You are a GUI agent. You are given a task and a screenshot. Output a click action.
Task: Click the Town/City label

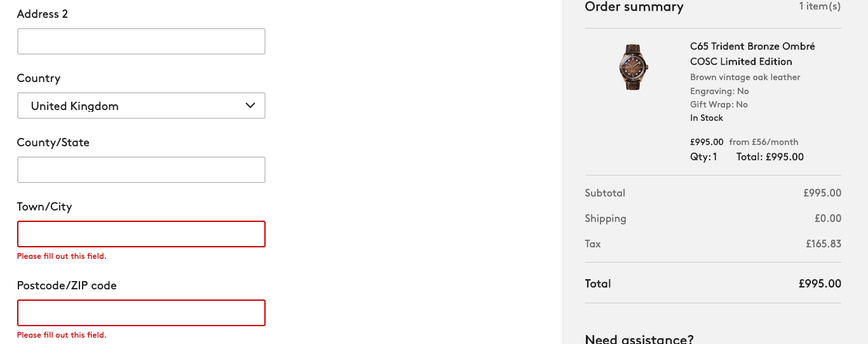[44, 207]
